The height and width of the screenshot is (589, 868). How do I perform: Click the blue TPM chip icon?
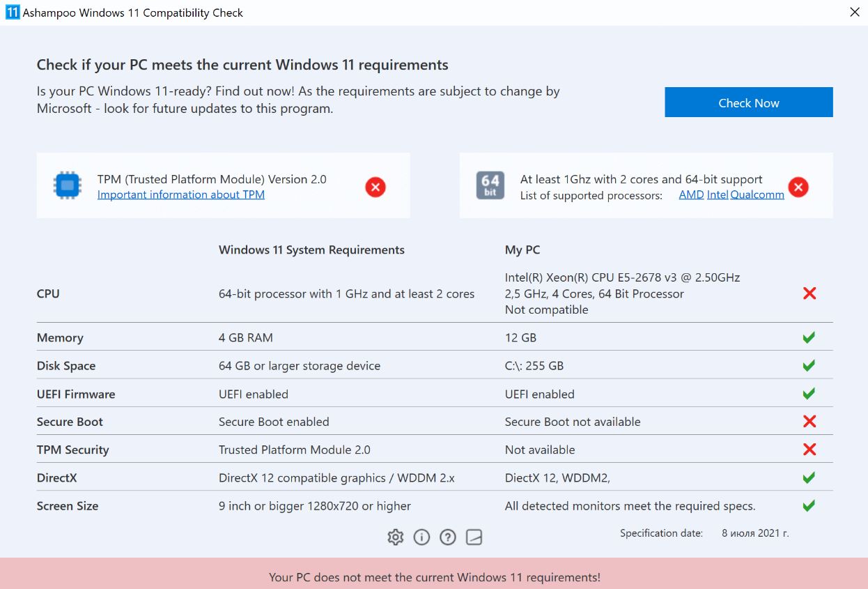pyautogui.click(x=67, y=186)
